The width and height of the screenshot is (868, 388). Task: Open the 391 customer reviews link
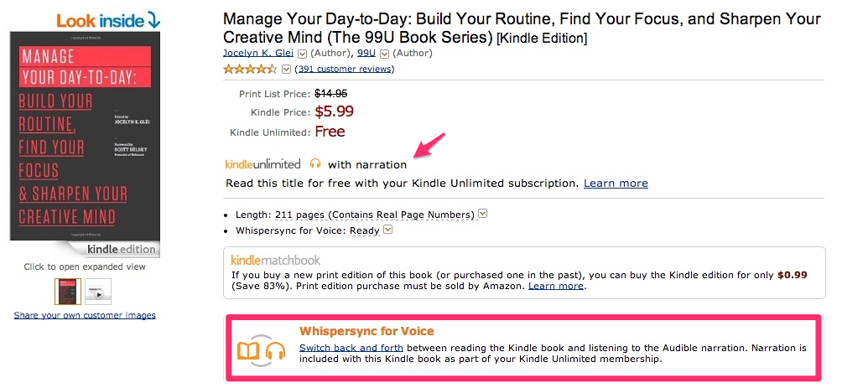345,69
